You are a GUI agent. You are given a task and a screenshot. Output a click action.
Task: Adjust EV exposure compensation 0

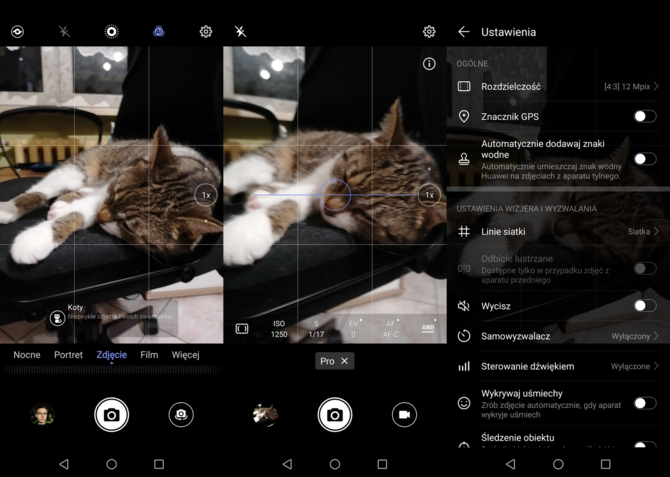click(353, 329)
